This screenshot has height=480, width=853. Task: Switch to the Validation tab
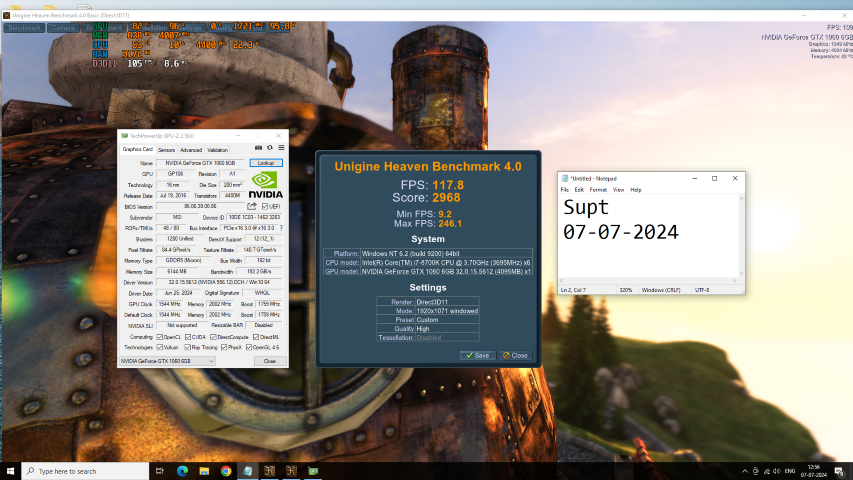click(217, 150)
